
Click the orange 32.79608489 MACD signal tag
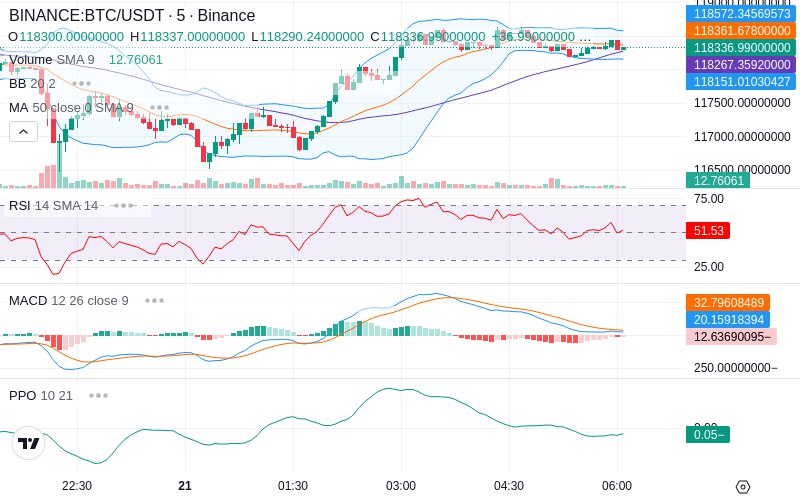point(728,303)
